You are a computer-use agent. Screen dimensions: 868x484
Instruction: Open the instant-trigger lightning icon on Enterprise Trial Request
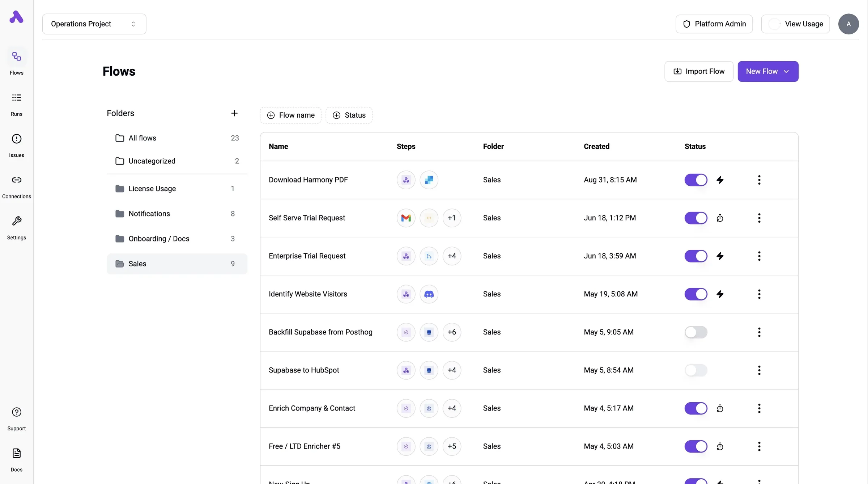coord(720,256)
